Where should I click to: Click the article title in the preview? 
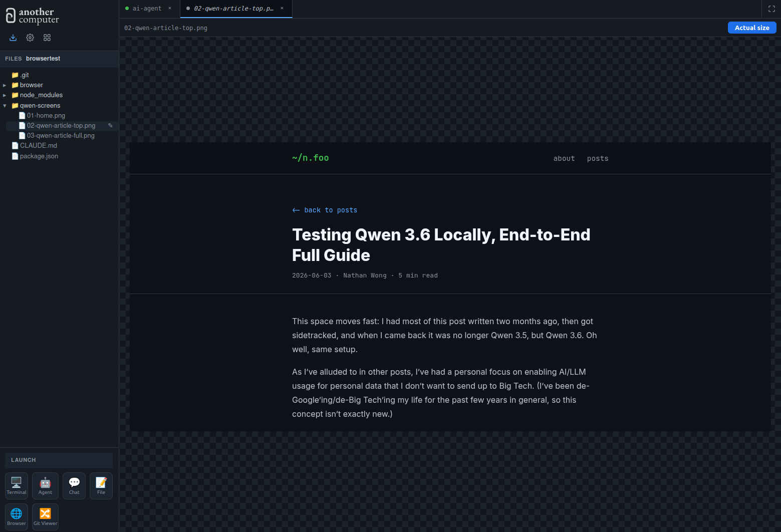click(441, 245)
